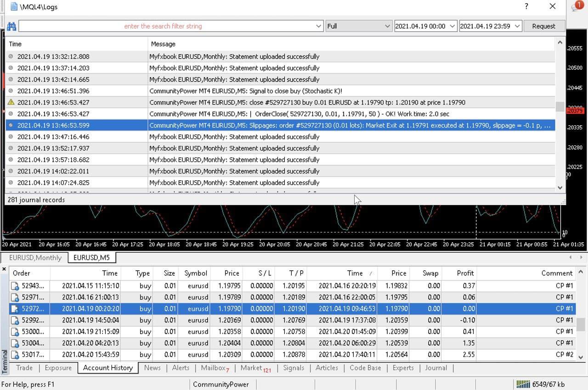Select the log row timed 13:52:17.937
Image resolution: width=588 pixels, height=390 pixels.
[x=280, y=148]
